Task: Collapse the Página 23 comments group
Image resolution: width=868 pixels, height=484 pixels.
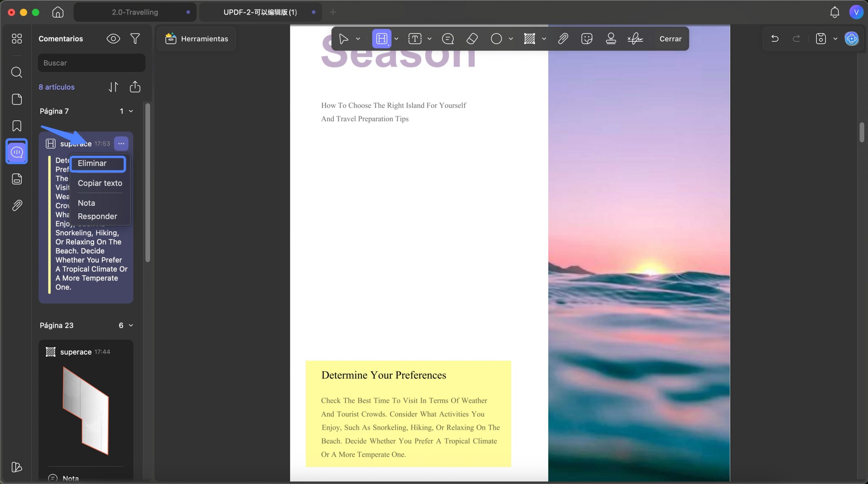Action: point(131,326)
